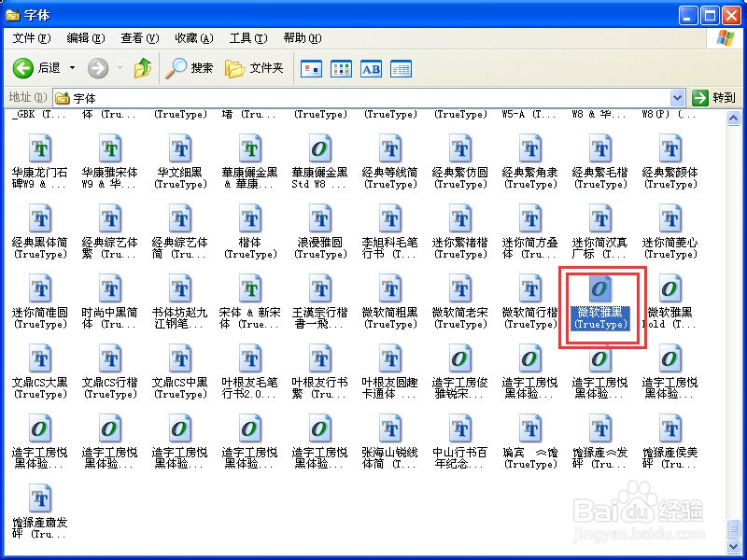Select the 经典黑体简 font icon

40,218
